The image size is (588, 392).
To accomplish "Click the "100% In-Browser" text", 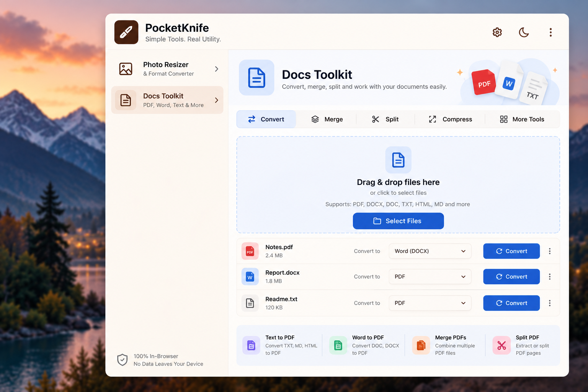I will [156, 356].
